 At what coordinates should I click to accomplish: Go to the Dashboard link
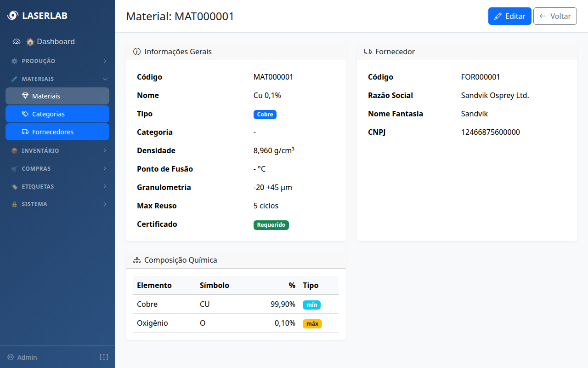55,41
